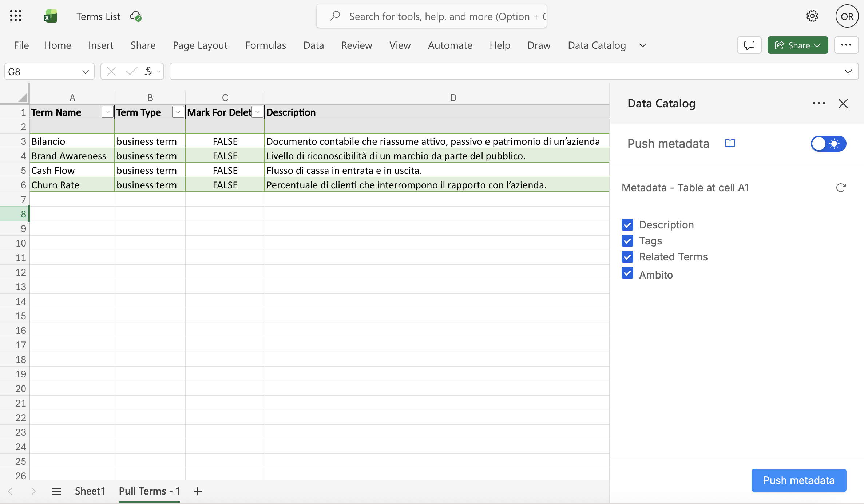Click in the search tools box
Image resolution: width=864 pixels, height=504 pixels.
tap(431, 16)
